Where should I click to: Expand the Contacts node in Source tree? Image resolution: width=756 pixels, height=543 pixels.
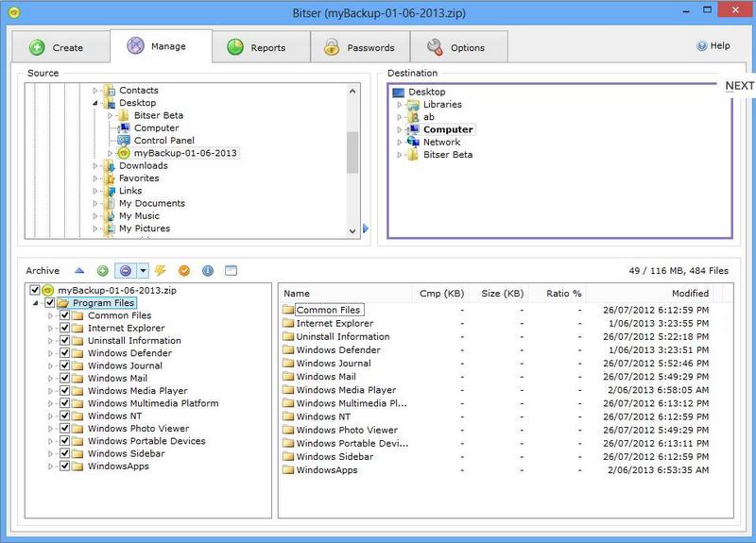[95, 90]
